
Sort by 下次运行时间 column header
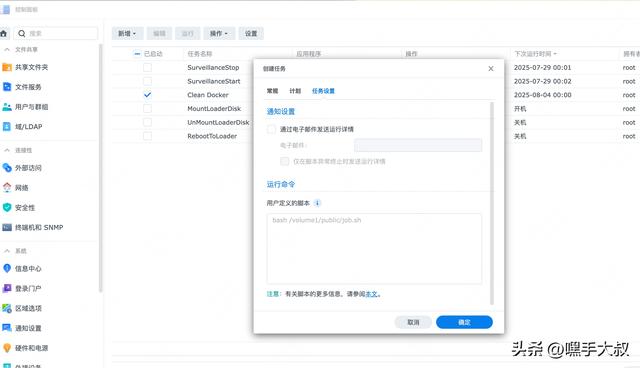tap(536, 53)
